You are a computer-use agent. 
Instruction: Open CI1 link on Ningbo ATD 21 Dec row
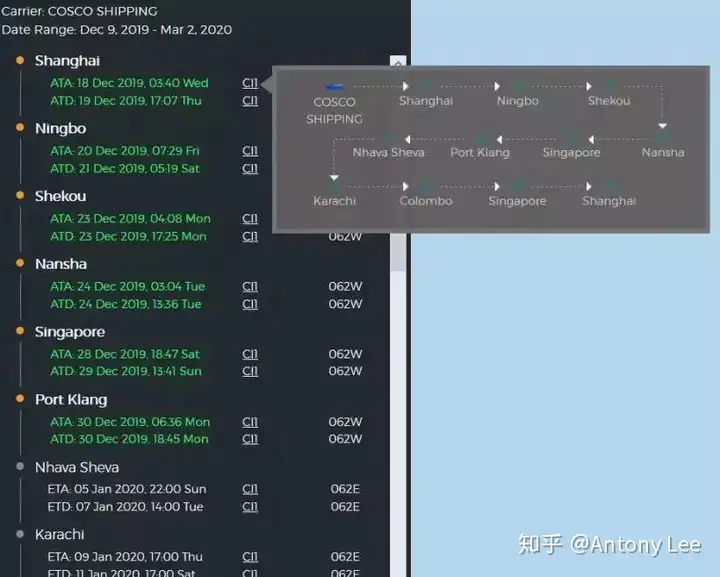[x=250, y=168]
